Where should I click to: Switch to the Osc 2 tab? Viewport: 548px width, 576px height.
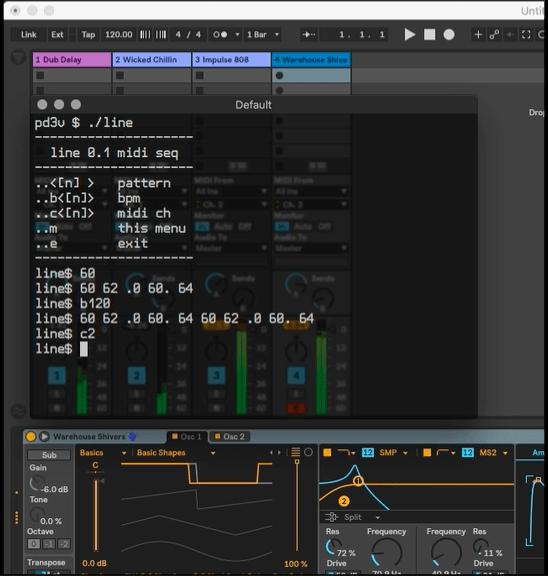pos(230,436)
